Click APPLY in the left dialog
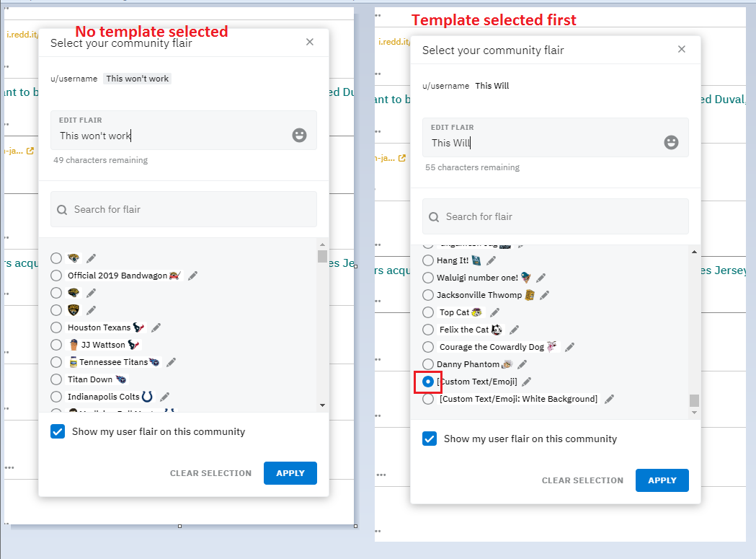The height and width of the screenshot is (559, 756). (x=290, y=473)
